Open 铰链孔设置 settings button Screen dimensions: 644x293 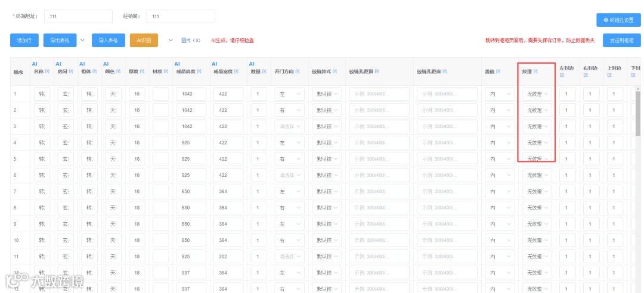pyautogui.click(x=618, y=20)
